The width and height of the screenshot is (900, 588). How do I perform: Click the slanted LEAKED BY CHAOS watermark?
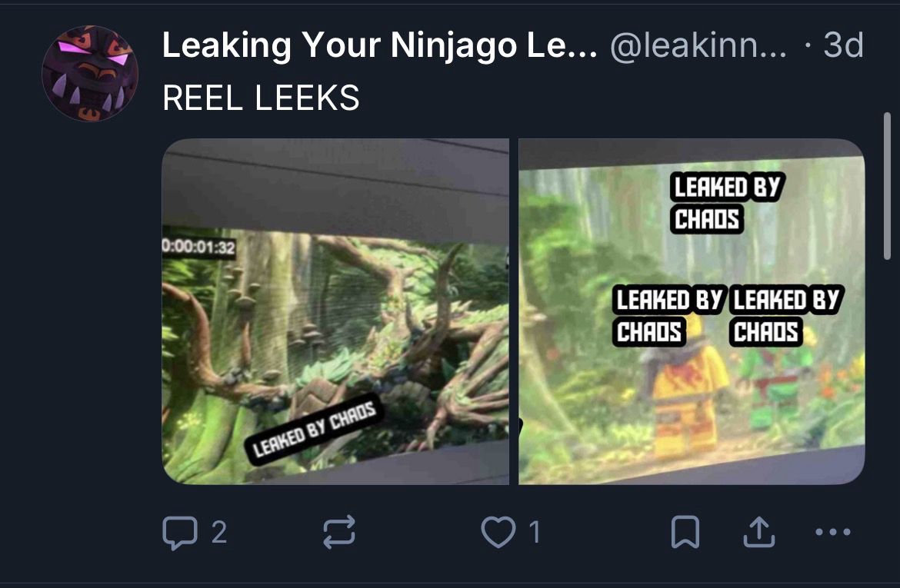[313, 429]
